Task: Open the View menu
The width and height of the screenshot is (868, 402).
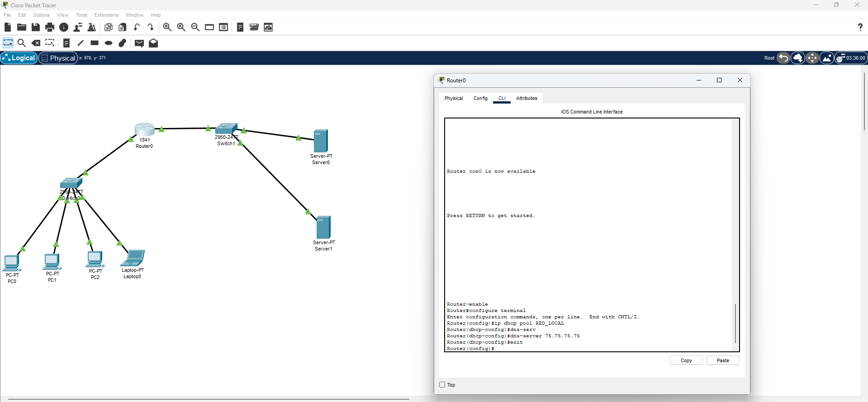Action: click(62, 15)
